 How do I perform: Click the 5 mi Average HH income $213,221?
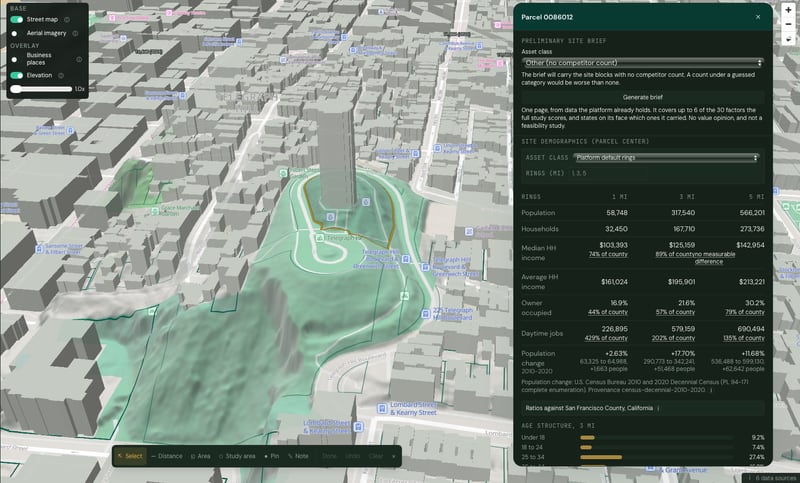752,282
